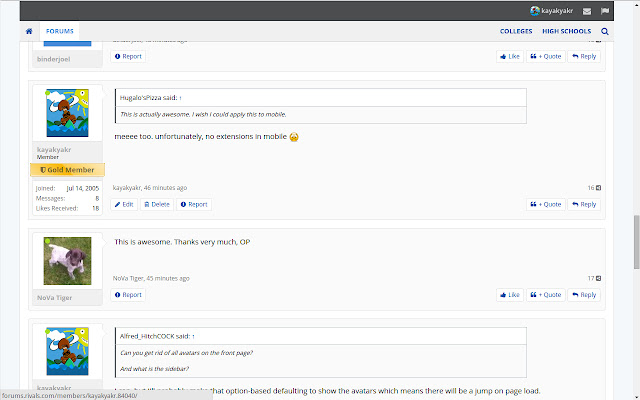Click the sad emoji in kayakyakr post
Viewport: 640px width, 400px height.
point(294,137)
